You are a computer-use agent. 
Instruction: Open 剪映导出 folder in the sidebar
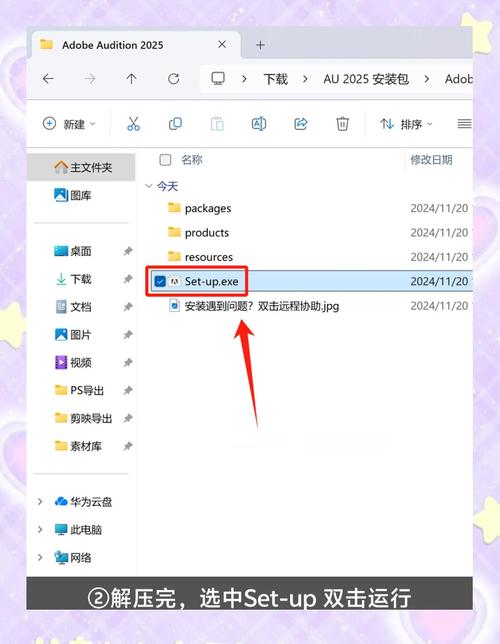tap(81, 418)
